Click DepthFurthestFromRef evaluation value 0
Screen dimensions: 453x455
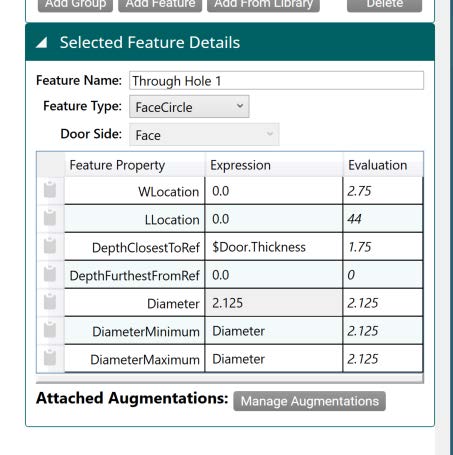click(351, 275)
